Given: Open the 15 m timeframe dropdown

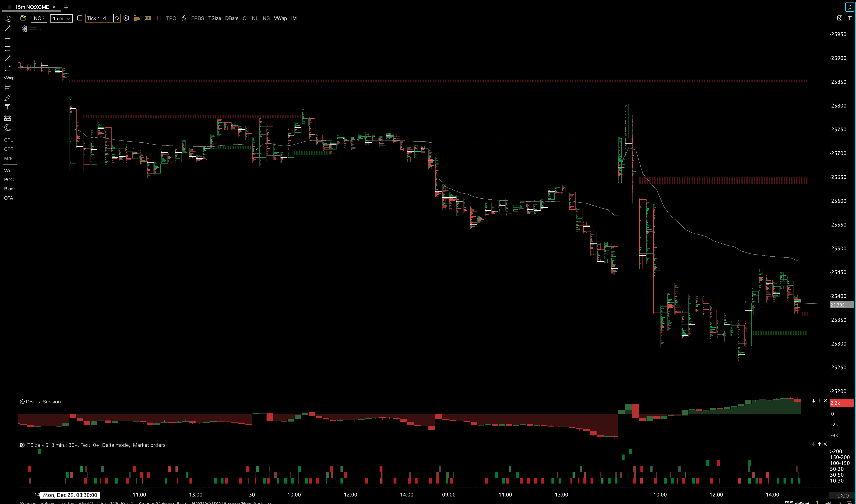Looking at the screenshot, I should [61, 18].
